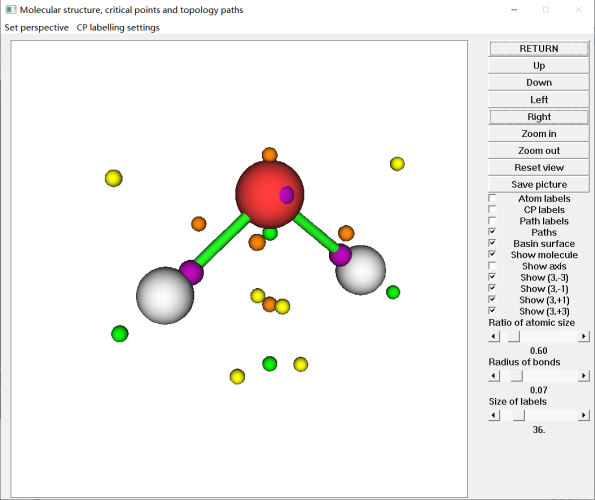Click the purple critical point on the oxygen atom
This screenshot has height=500, width=595.
[287, 195]
